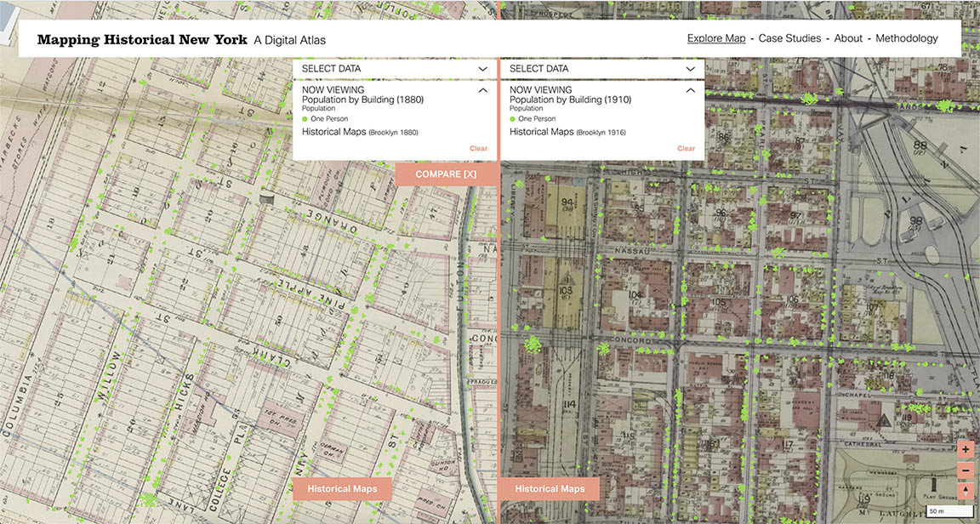Clear the 1910 panel data selection
This screenshot has width=980, height=524.
click(686, 149)
